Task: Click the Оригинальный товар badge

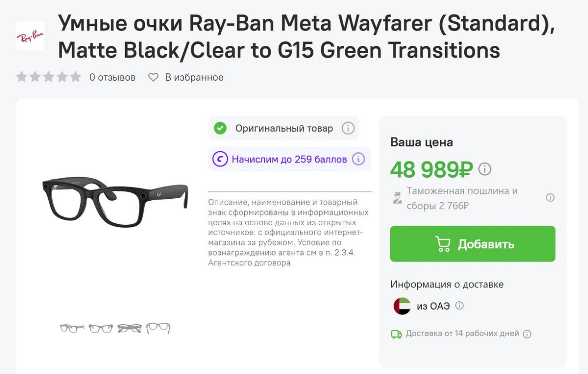Action: [x=284, y=128]
